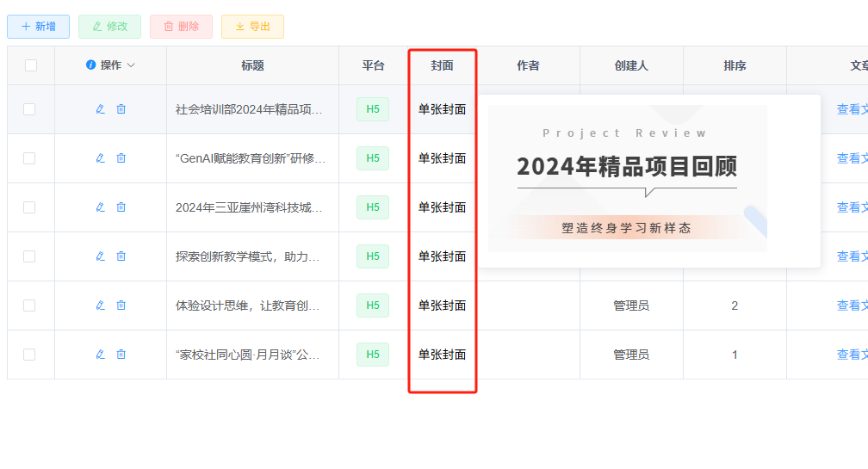868x469 pixels.
Task: Click 单张封面 in 2024年三亚崖州湾科技城 row
Action: point(442,207)
